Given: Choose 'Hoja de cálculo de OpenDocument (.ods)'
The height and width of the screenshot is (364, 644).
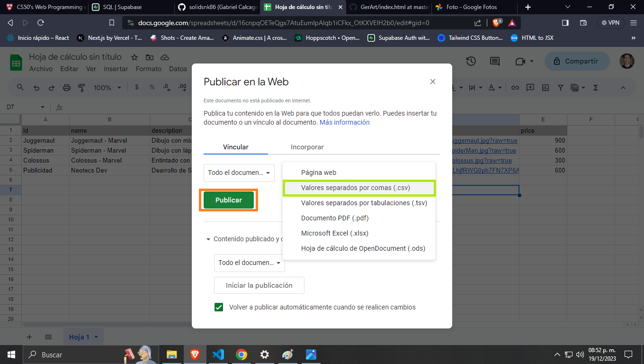Looking at the screenshot, I should tap(359, 248).
